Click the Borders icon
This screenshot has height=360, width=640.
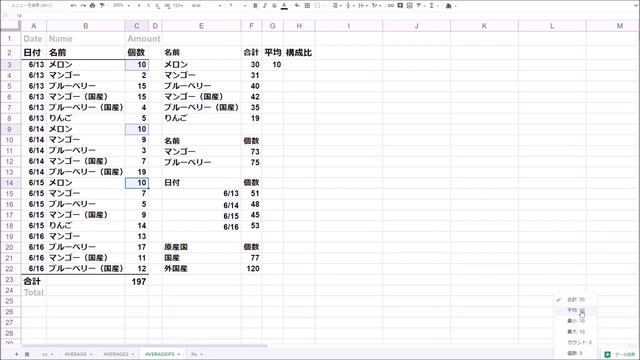point(307,6)
